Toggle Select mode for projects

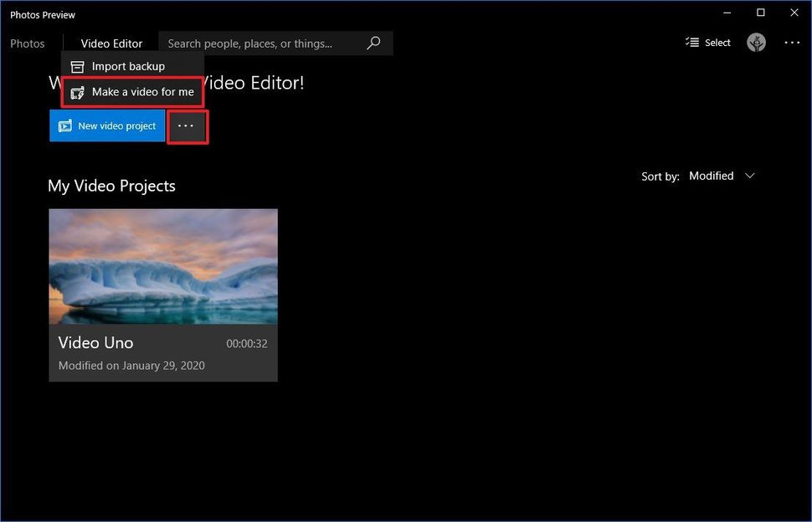(707, 42)
